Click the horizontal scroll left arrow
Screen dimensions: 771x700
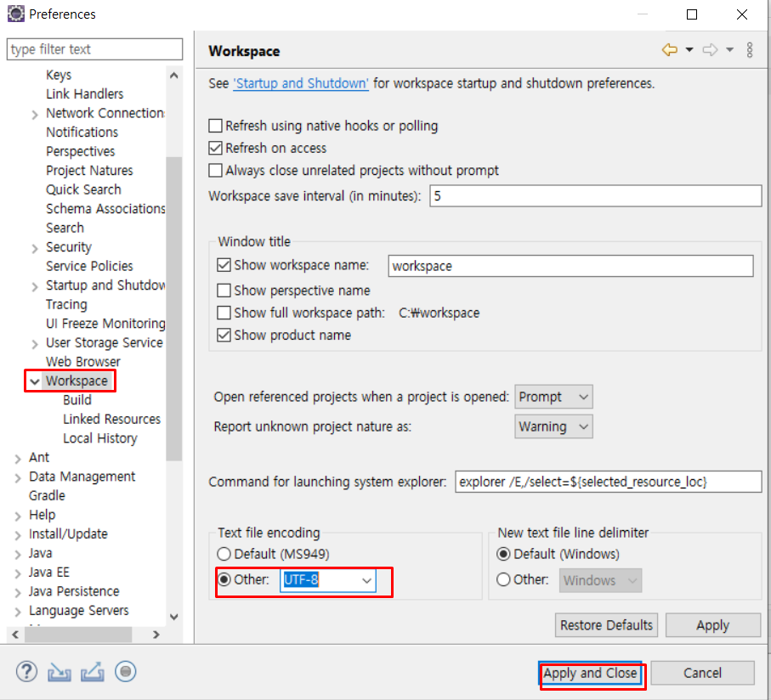[x=15, y=635]
